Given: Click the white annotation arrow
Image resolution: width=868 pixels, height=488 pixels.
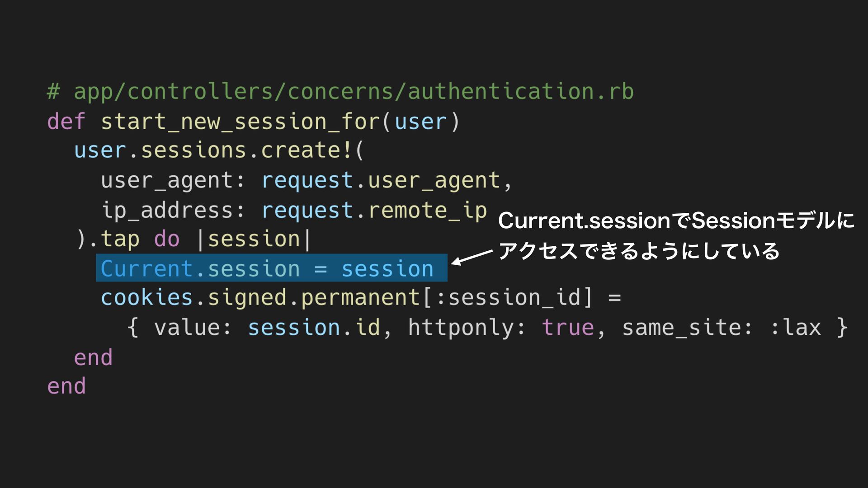Looking at the screenshot, I should (x=472, y=257).
